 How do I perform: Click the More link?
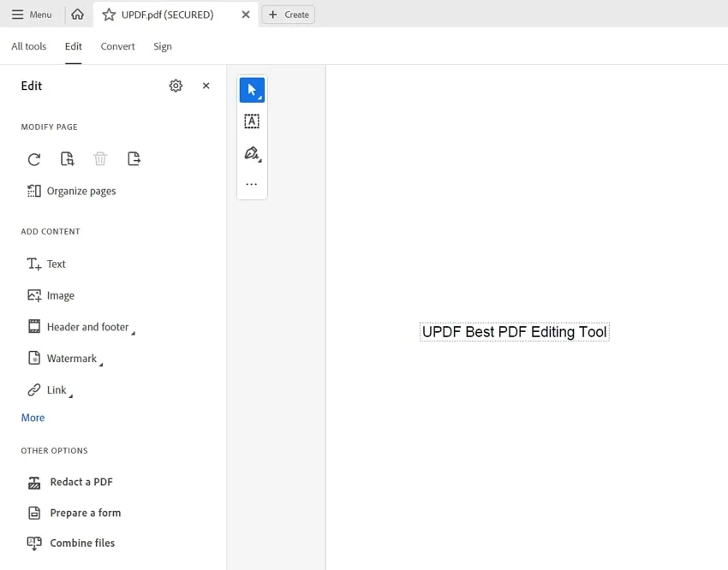point(33,418)
